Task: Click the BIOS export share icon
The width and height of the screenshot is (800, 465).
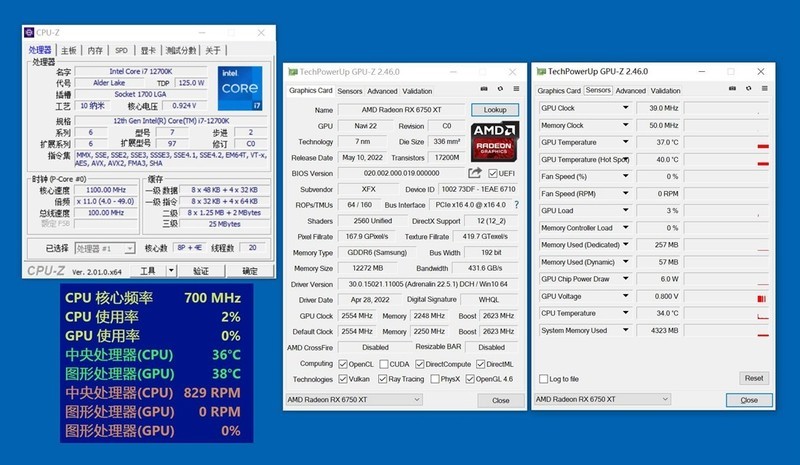Action: [x=474, y=173]
